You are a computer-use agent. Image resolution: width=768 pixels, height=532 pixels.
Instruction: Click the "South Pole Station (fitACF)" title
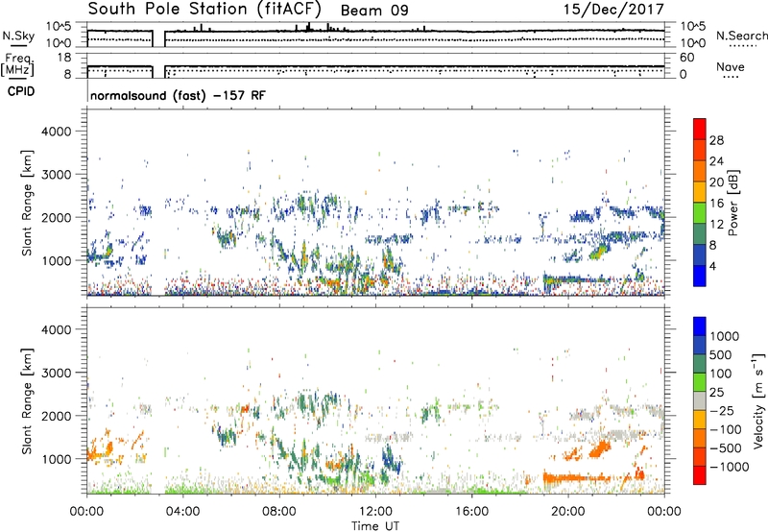point(204,10)
